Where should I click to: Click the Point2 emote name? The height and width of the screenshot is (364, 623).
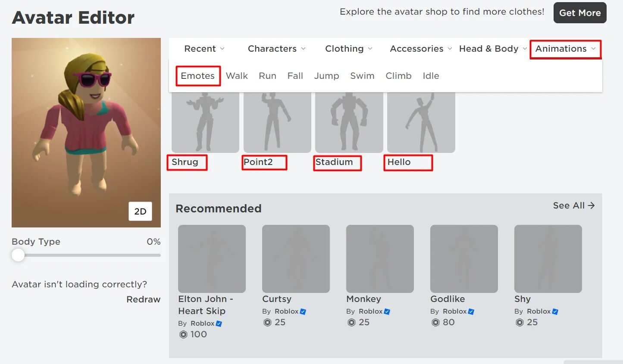click(258, 162)
